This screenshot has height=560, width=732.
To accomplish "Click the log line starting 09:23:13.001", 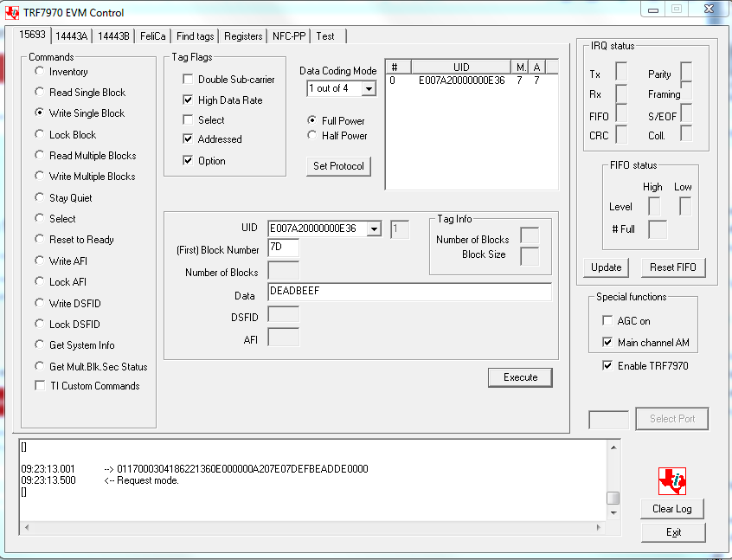I will [x=195, y=468].
